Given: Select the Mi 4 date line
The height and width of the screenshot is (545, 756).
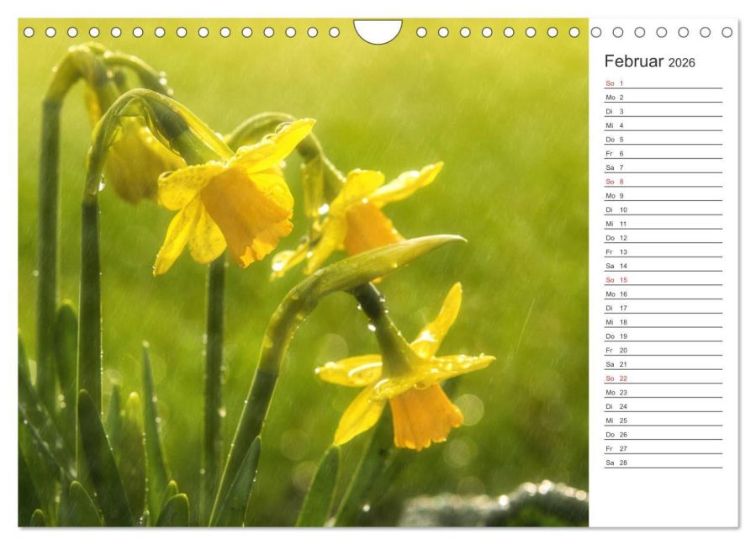Looking at the screenshot, I should pos(663,125).
